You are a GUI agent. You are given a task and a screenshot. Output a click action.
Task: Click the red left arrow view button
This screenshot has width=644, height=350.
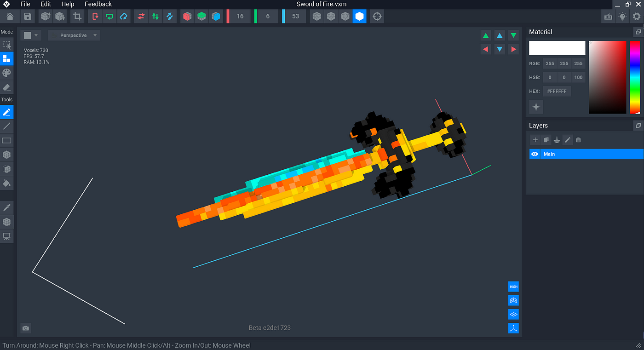486,49
